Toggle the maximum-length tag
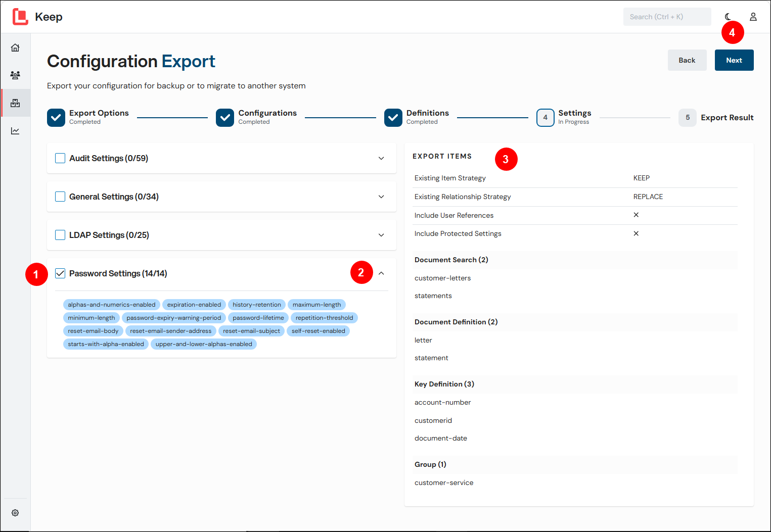This screenshot has height=532, width=771. 317,305
